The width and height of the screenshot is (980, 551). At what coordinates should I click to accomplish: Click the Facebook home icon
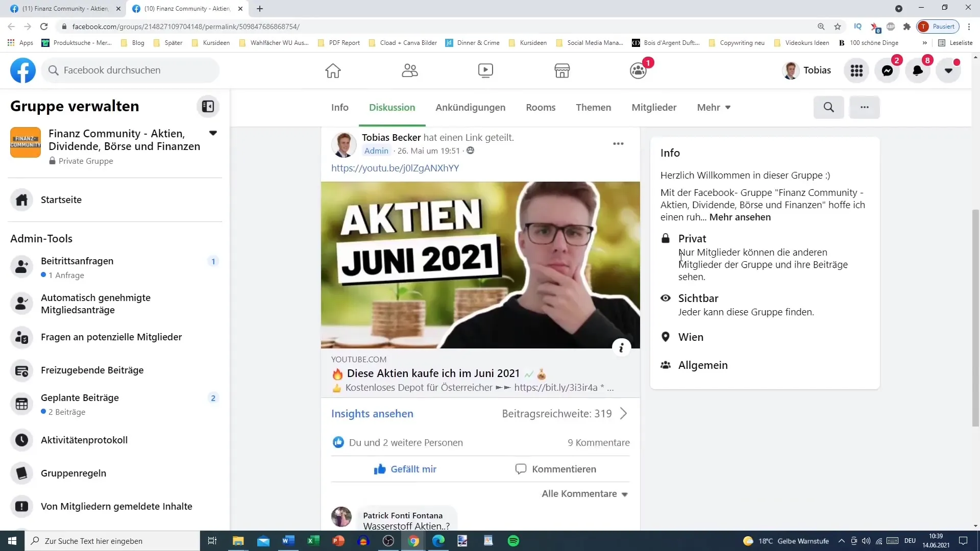coord(332,69)
